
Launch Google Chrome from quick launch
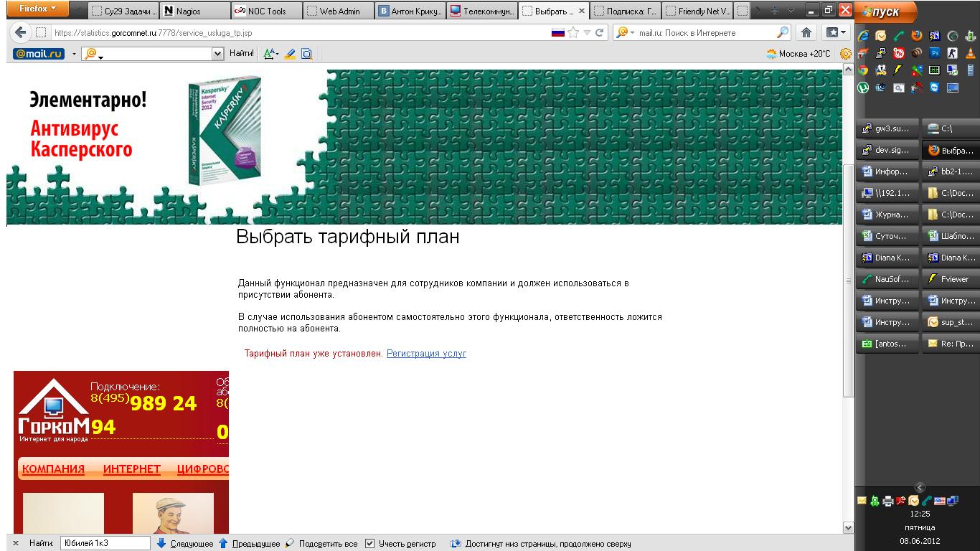[863, 70]
